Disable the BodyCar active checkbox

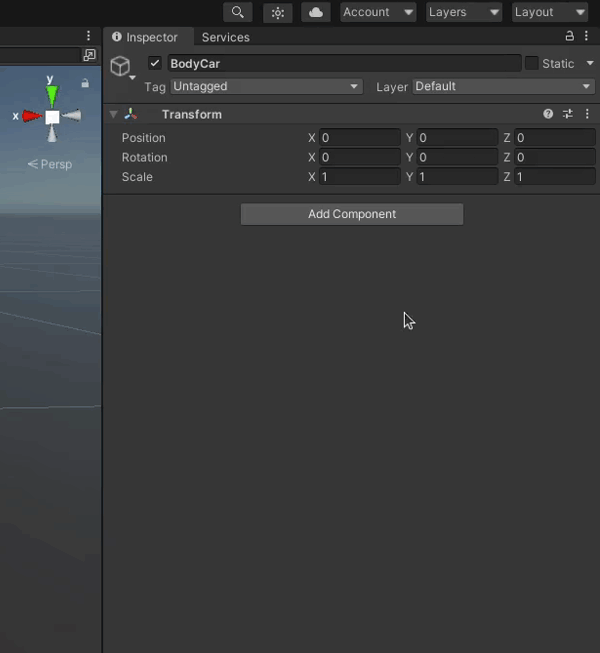point(154,63)
